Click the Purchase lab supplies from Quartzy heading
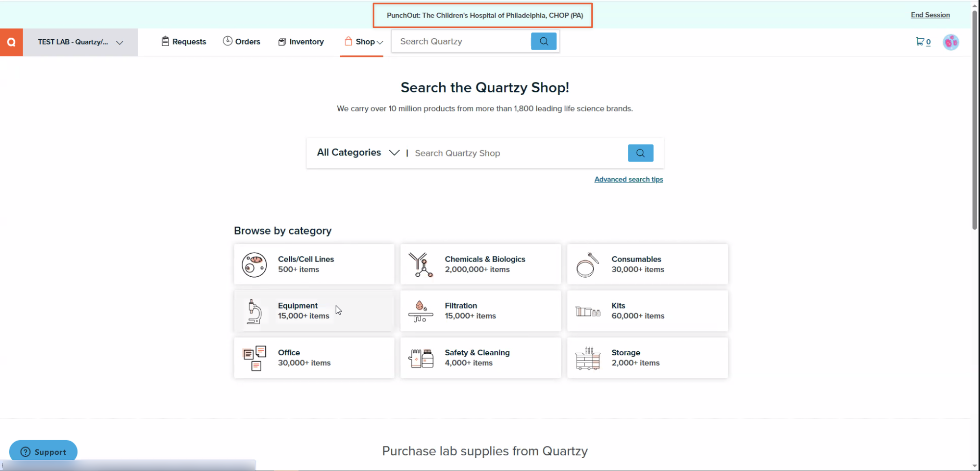The height and width of the screenshot is (471, 980). [485, 451]
